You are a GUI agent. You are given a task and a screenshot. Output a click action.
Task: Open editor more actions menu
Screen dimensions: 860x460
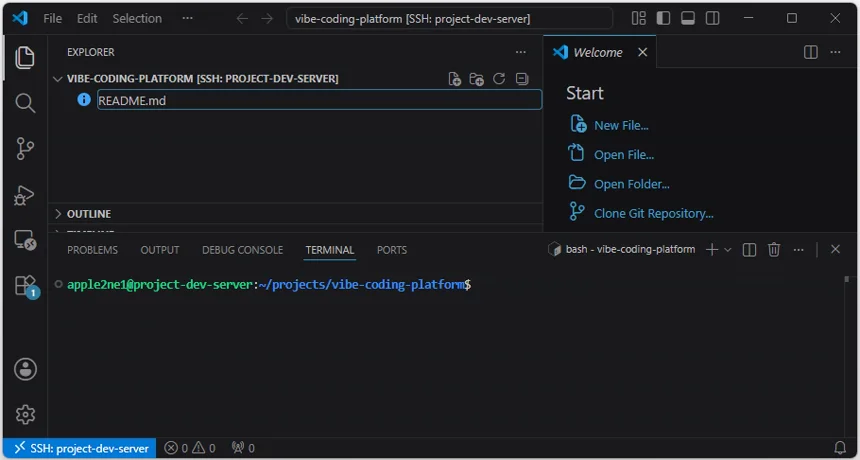835,52
